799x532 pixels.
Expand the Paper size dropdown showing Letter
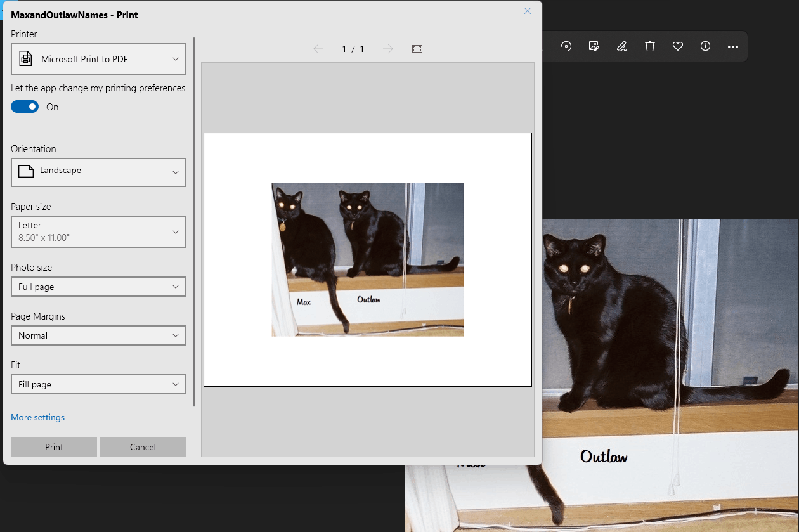[98, 231]
